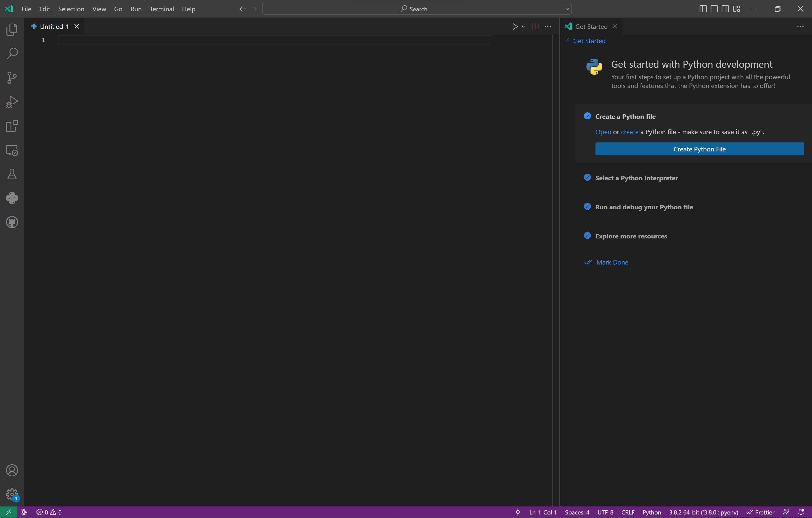Open the Testing view flask icon

click(x=12, y=174)
